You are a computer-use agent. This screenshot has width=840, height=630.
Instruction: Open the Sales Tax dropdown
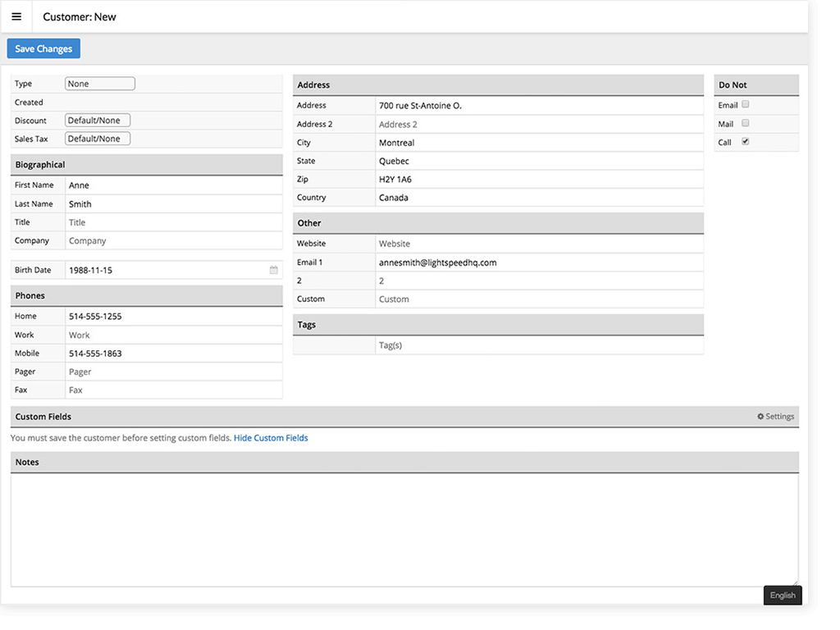tap(98, 139)
